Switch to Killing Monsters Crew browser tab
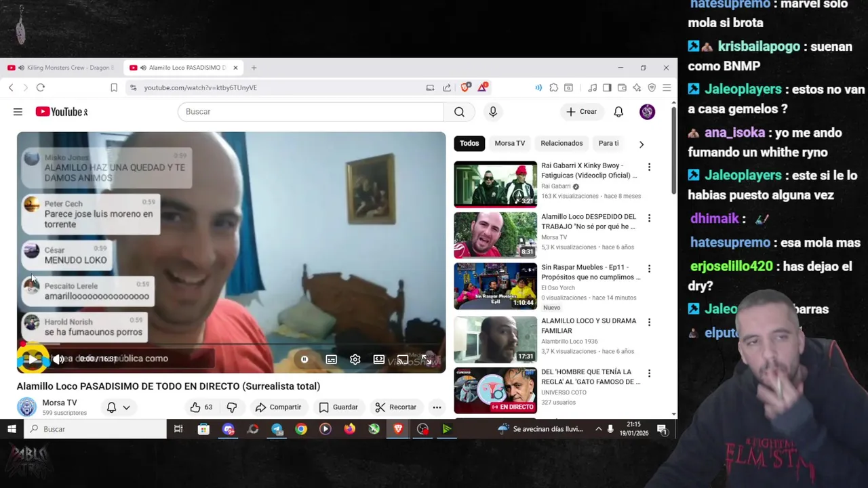Screen dimensions: 868x488 click(x=62, y=68)
